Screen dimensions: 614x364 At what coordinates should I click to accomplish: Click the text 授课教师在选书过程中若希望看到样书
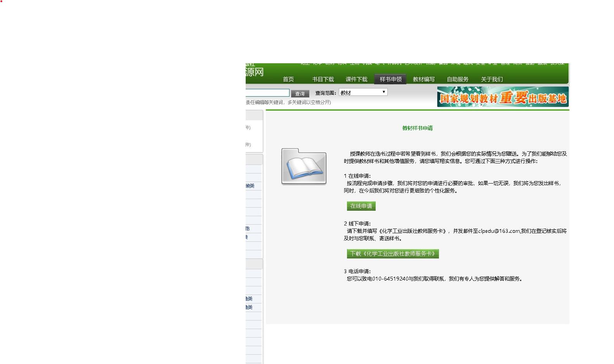[392, 154]
